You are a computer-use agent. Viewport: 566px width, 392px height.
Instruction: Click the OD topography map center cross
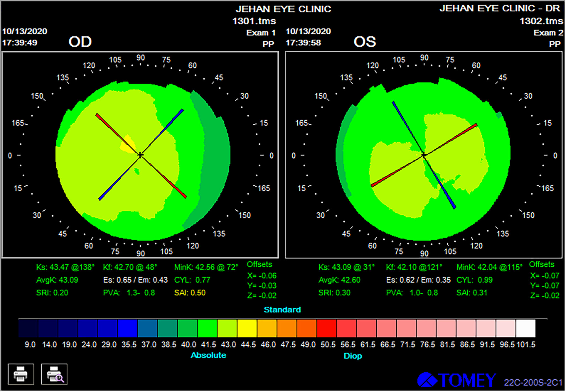140,155
